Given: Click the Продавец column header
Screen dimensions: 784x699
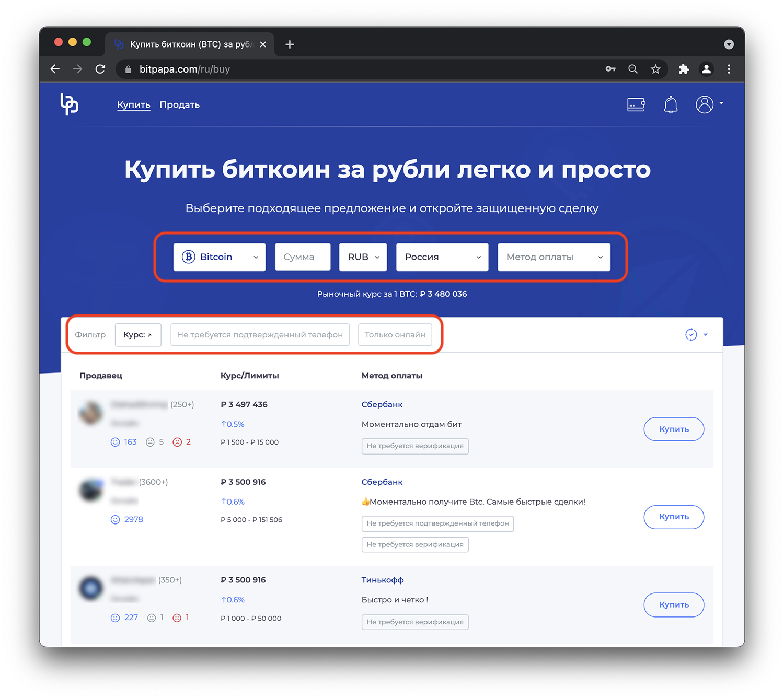Looking at the screenshot, I should pyautogui.click(x=101, y=376).
